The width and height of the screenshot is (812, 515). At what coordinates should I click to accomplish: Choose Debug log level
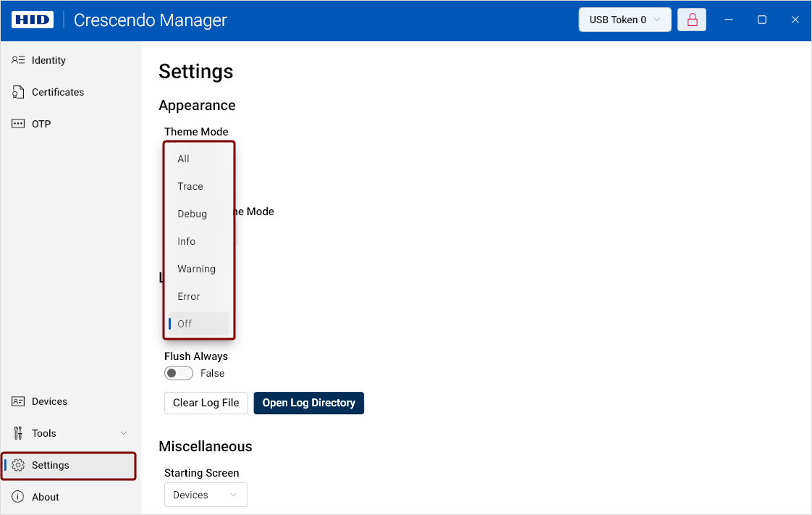(x=199, y=214)
